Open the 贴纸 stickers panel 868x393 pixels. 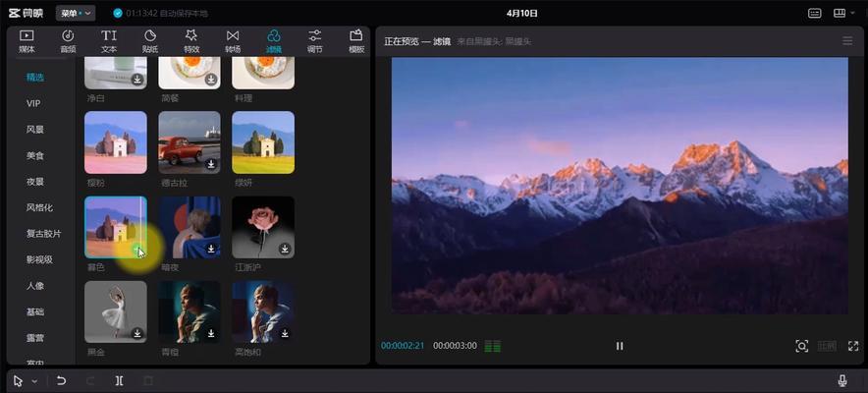[x=150, y=41]
